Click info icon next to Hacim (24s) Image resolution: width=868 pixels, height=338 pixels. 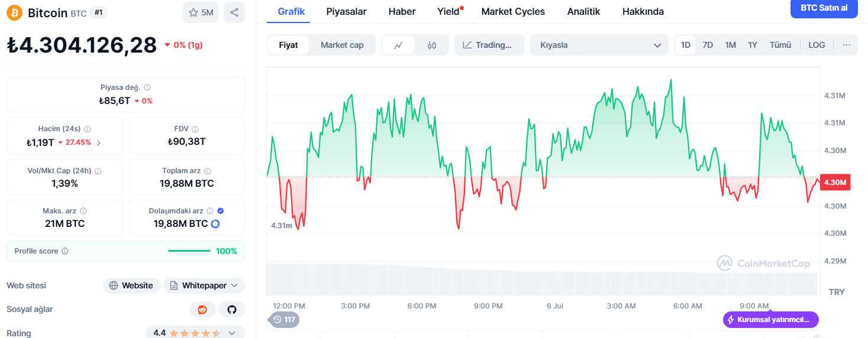click(88, 129)
